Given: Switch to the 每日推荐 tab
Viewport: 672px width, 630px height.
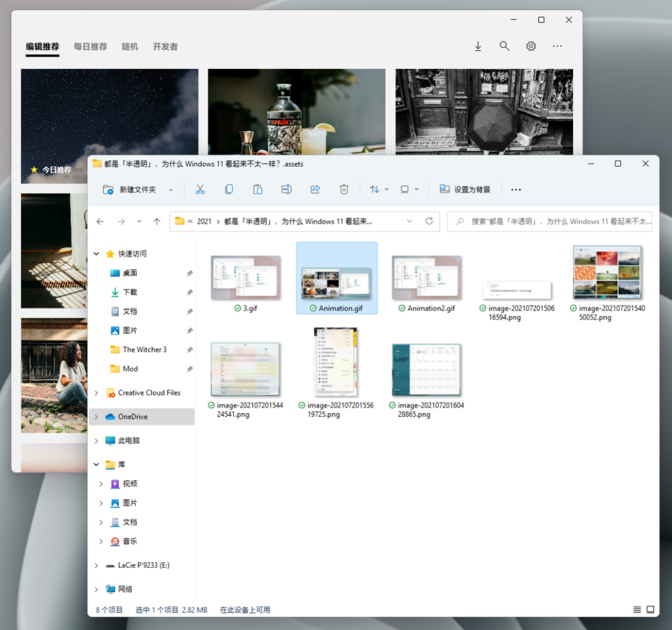Looking at the screenshot, I should click(90, 46).
